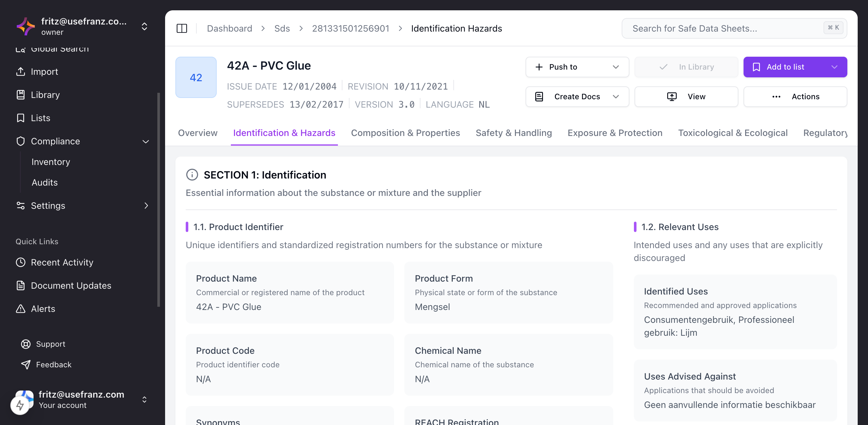Click the plus icon on Push to

click(539, 67)
